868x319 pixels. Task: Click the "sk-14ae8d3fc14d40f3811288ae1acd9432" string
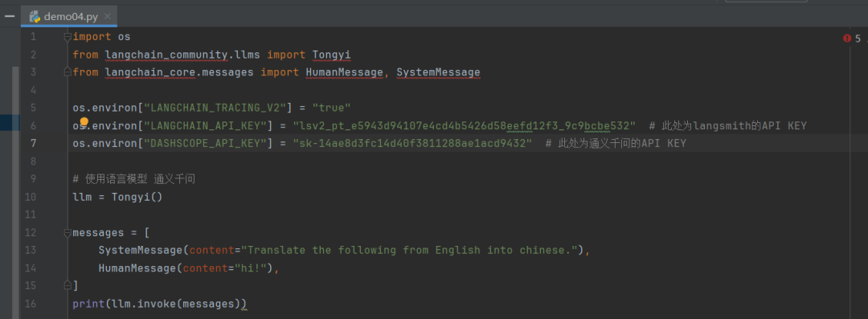412,144
